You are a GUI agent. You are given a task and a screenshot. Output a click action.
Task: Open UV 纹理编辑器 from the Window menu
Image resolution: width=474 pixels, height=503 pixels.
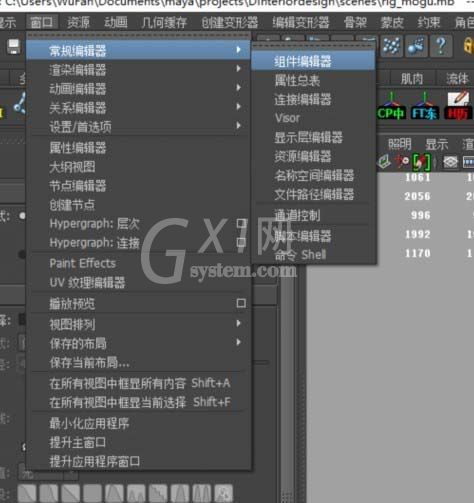click(x=138, y=282)
